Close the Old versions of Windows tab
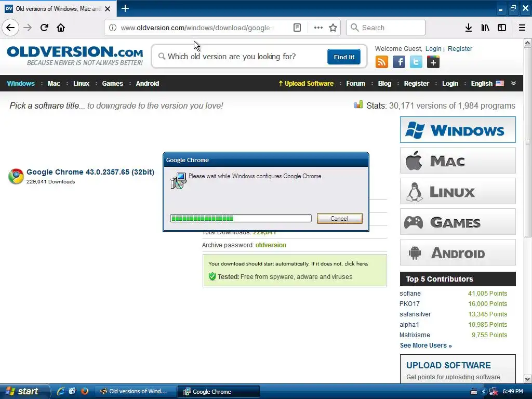 click(108, 9)
